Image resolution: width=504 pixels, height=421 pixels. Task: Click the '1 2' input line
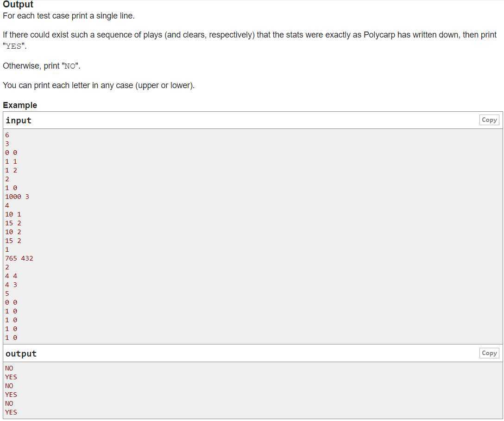pyautogui.click(x=11, y=170)
